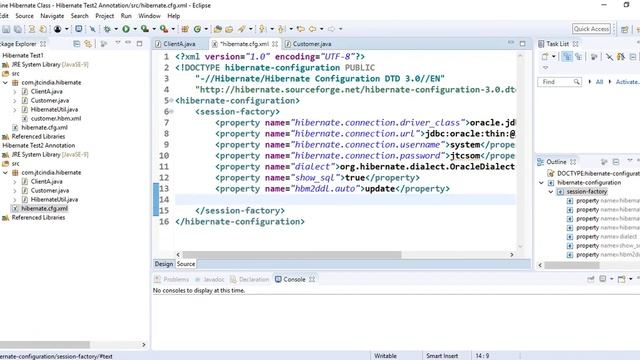This screenshot has width=640, height=360.
Task: Click Collapse All icon in Outline view
Action: pos(616,162)
